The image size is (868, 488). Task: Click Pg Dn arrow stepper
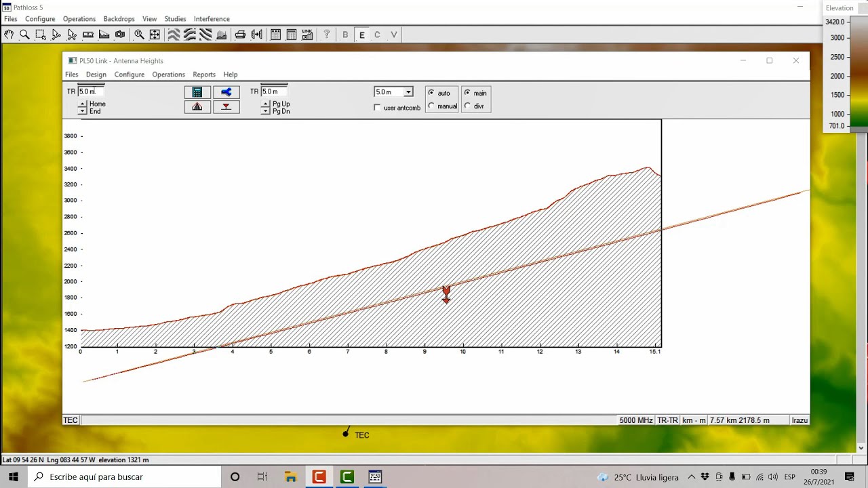tap(265, 111)
